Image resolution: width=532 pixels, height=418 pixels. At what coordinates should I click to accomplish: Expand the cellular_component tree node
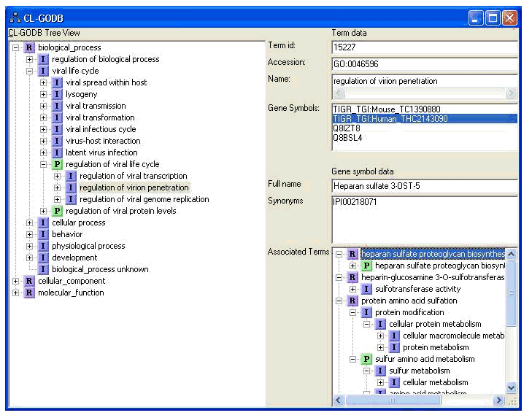[x=16, y=281]
